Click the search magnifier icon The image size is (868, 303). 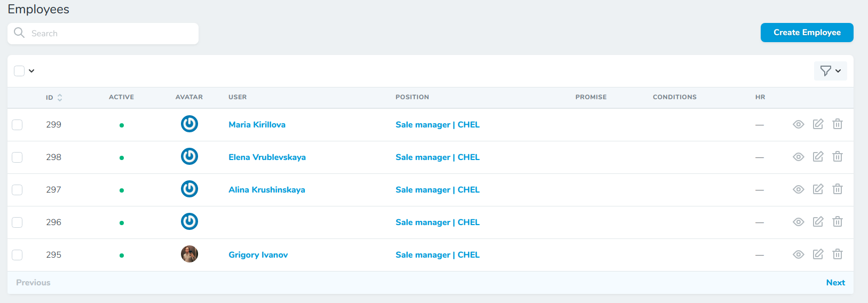click(19, 33)
